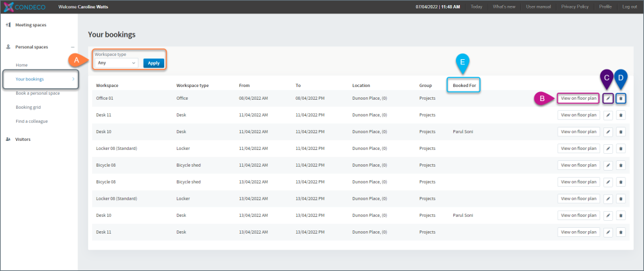This screenshot has height=271, width=644.
Task: Click Today in the top bar
Action: (x=477, y=7)
